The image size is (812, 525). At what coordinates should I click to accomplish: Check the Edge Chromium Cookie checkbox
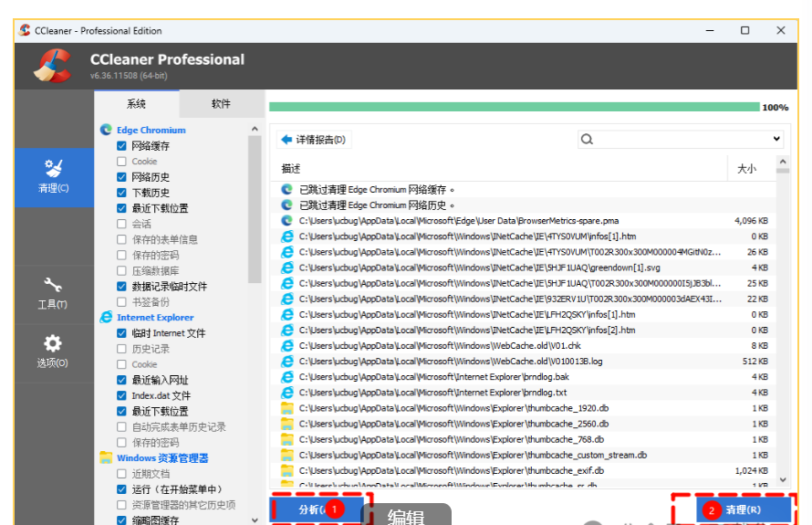(121, 162)
